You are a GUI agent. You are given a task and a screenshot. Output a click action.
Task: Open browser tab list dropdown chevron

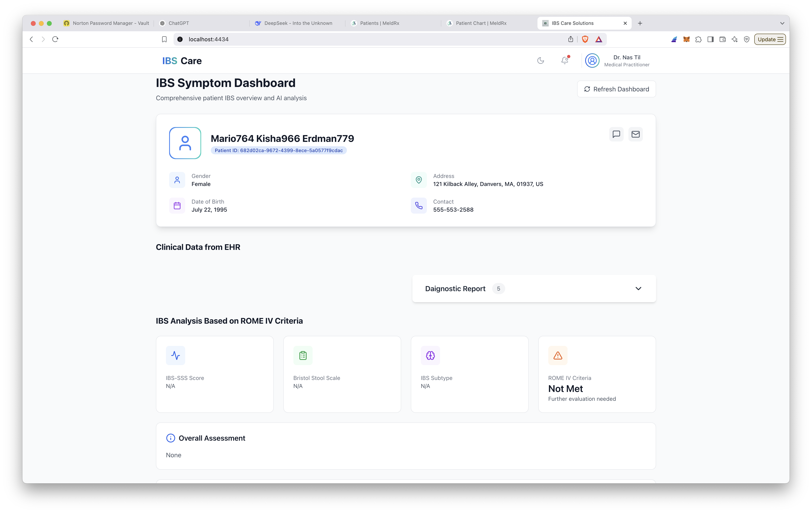782,23
